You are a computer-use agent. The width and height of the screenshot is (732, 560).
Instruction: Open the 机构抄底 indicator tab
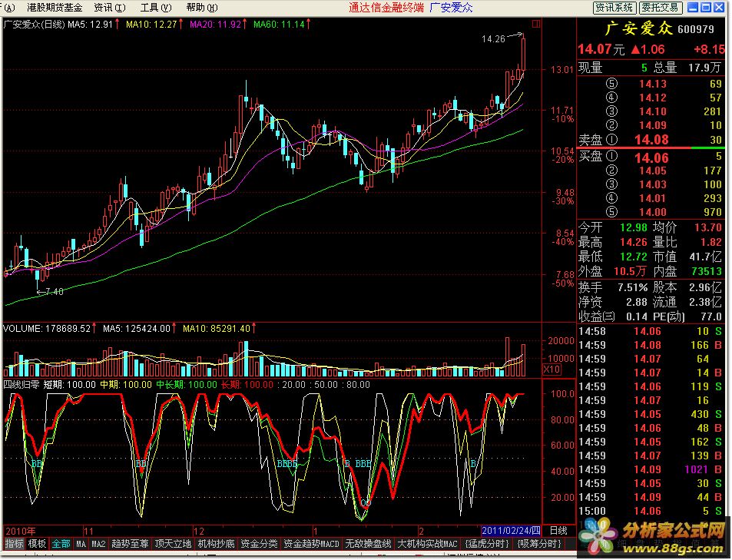click(216, 544)
